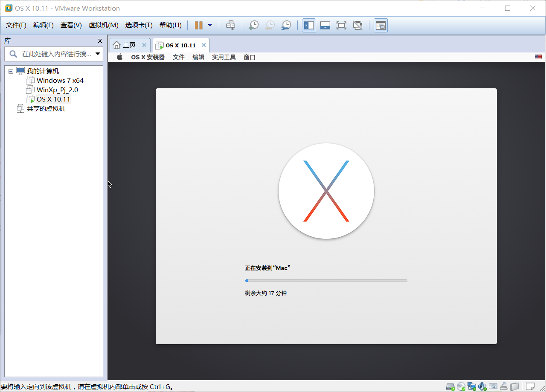Close the OS X 10.11 tab
546x392 pixels.
click(x=203, y=45)
